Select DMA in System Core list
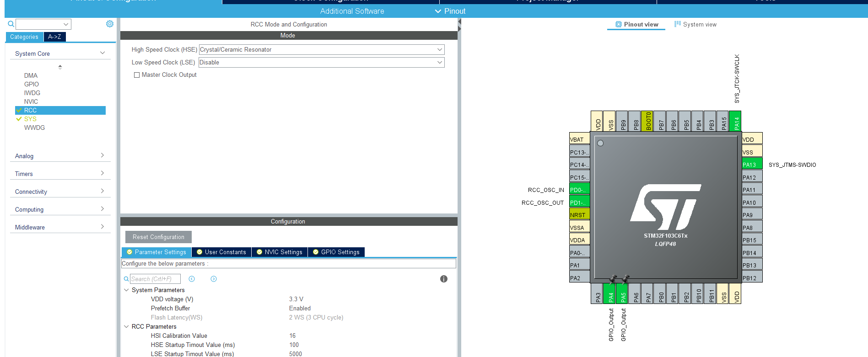The height and width of the screenshot is (357, 868). coord(31,75)
